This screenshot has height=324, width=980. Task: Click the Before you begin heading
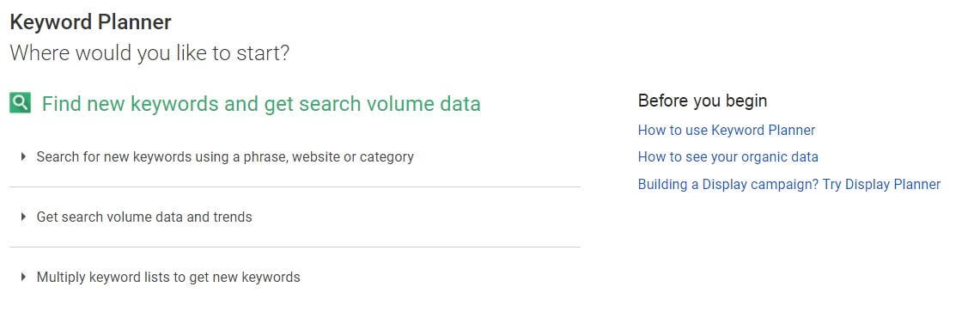coord(702,101)
